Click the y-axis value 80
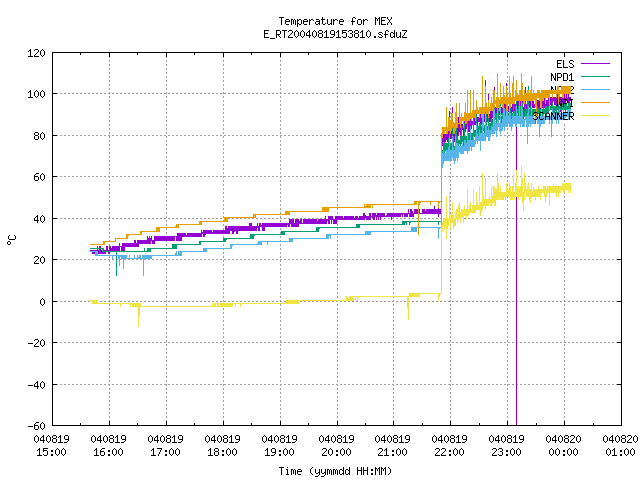This screenshot has height=480, width=640. tap(40, 136)
